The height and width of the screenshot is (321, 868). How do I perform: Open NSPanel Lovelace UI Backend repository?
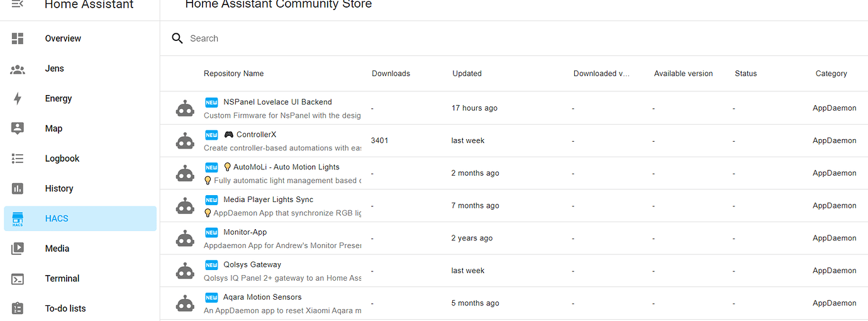(277, 102)
